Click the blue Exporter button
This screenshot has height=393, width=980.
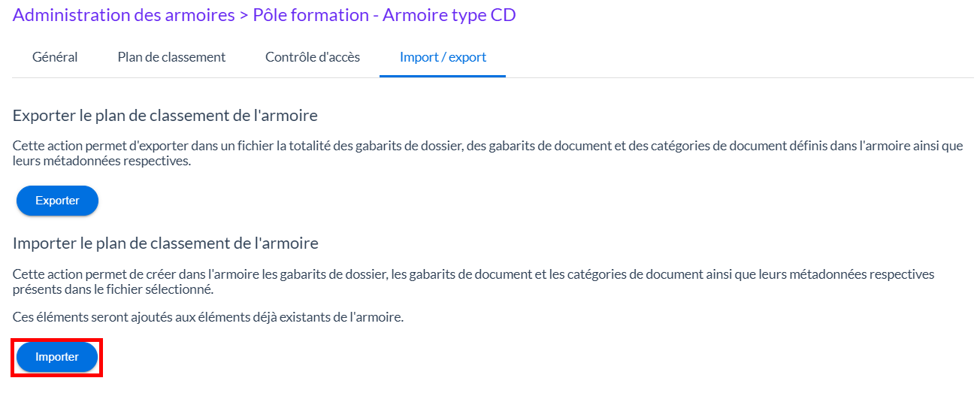[57, 201]
